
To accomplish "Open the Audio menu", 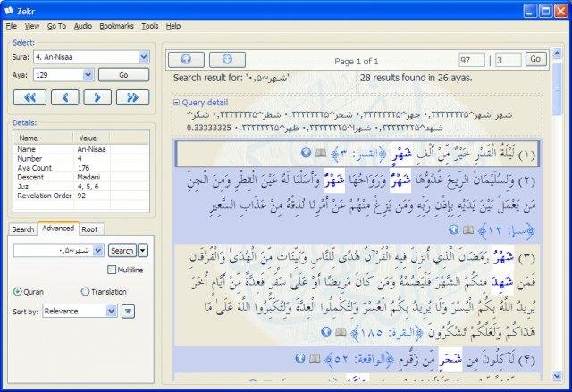I will (83, 26).
